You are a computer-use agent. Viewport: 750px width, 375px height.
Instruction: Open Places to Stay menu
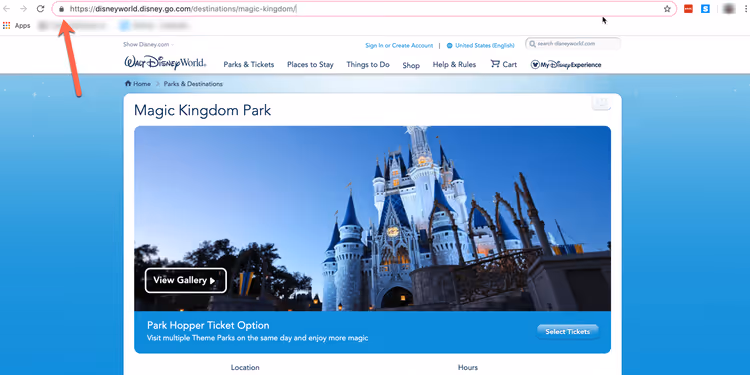310,65
